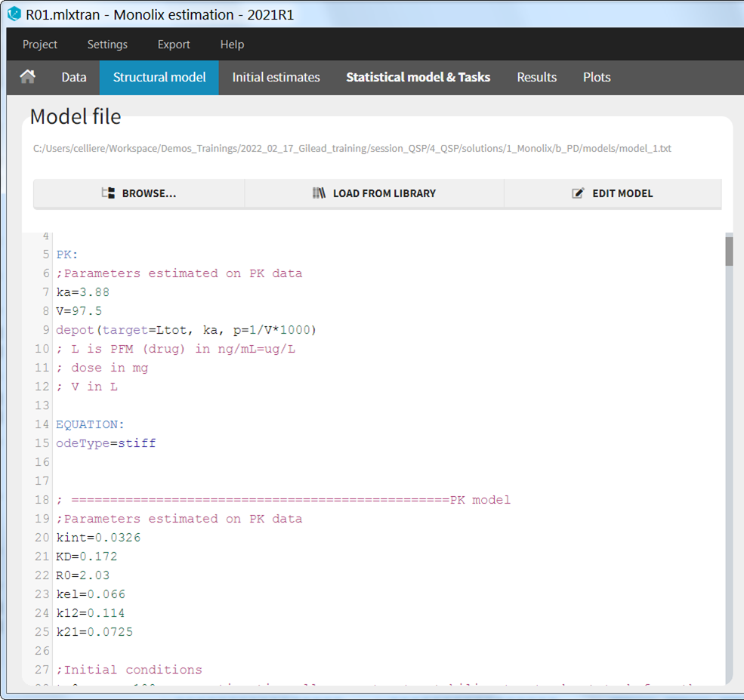Image resolution: width=744 pixels, height=700 pixels.
Task: Click the library books icon
Action: [319, 193]
